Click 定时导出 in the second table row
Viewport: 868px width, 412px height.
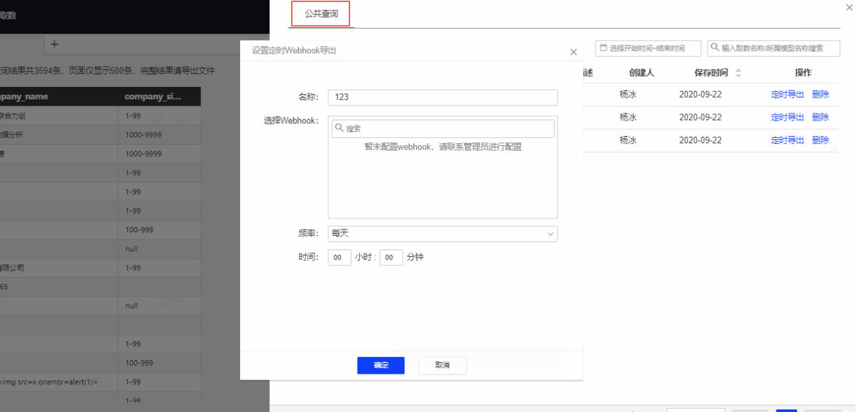pyautogui.click(x=787, y=117)
